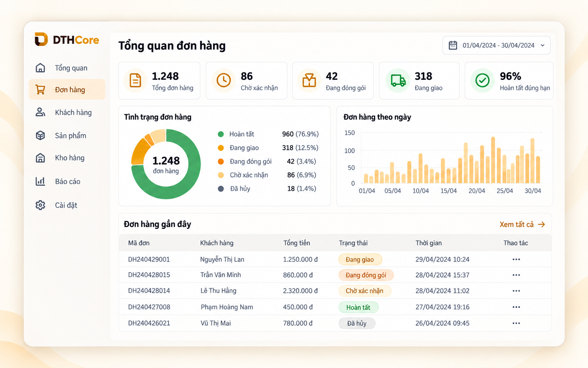The height and width of the screenshot is (368, 588).
Task: Open Sản phẩm sidebar section
Action: pos(67,135)
